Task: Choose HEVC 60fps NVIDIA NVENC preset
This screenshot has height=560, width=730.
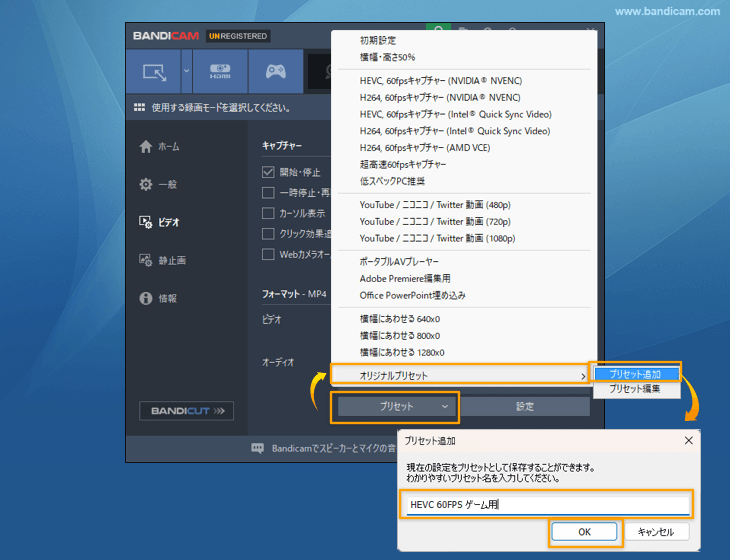Action: tap(440, 80)
